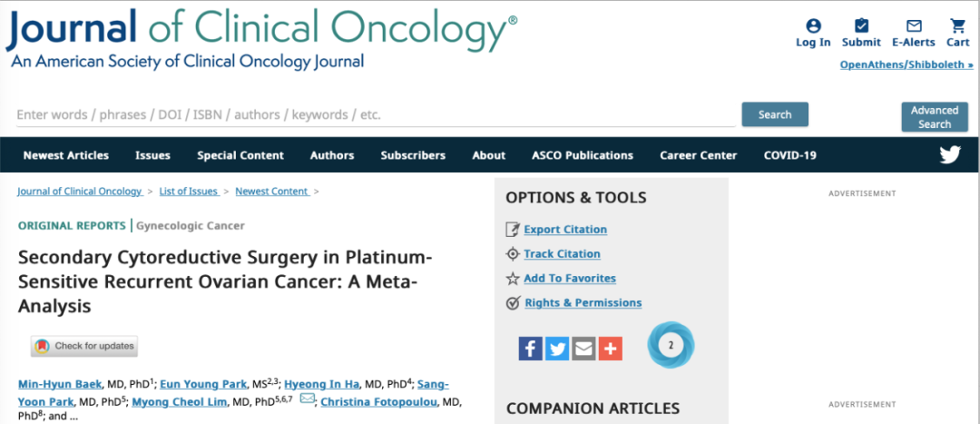Open Advanced Search
This screenshot has height=424, width=980.
[x=935, y=117]
